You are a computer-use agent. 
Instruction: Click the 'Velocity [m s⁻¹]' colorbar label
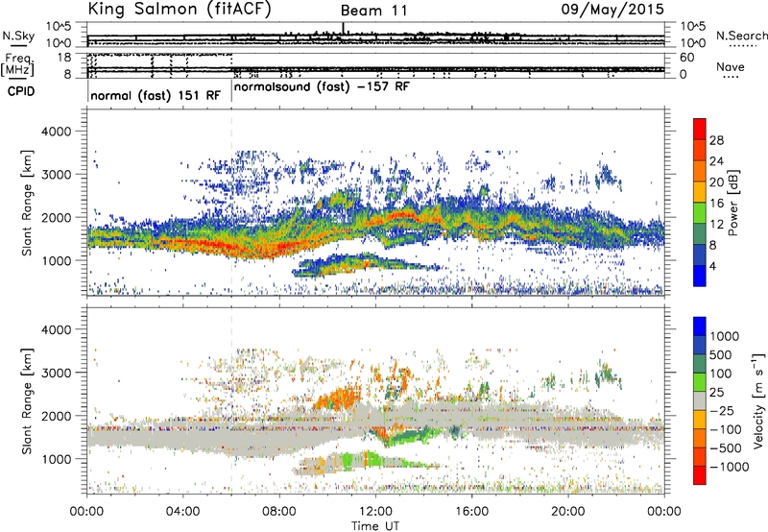pyautogui.click(x=758, y=400)
